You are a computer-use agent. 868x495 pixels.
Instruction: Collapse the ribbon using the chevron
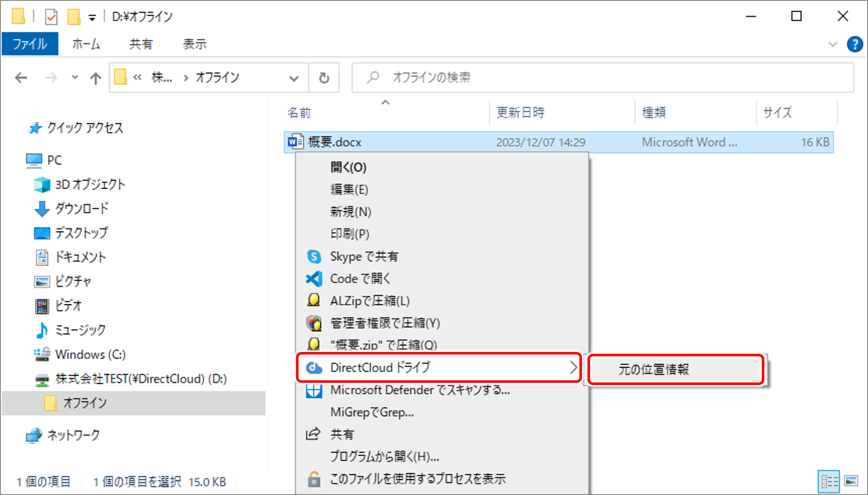tap(832, 44)
